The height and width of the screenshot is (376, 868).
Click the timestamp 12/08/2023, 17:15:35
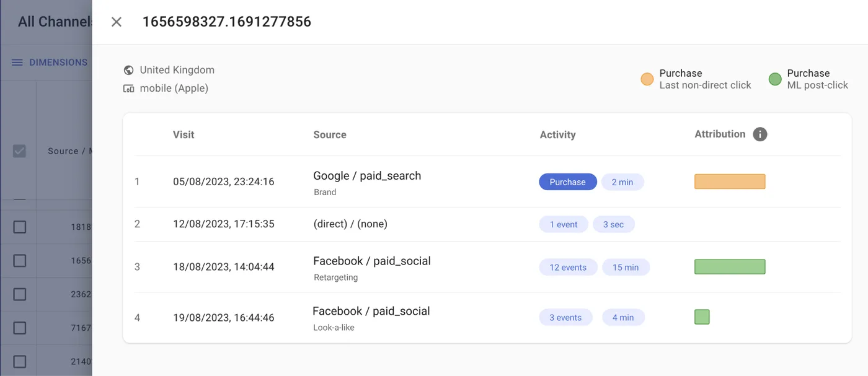(x=224, y=224)
